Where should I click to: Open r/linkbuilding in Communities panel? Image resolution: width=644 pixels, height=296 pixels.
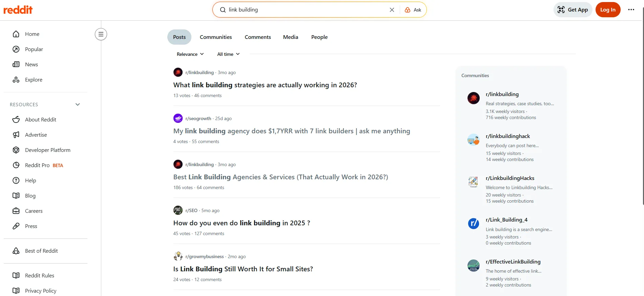tap(502, 94)
